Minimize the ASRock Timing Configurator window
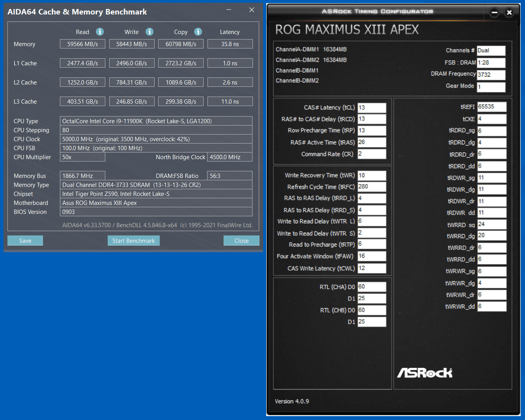Screen dimensions: 525x420 point(494,13)
